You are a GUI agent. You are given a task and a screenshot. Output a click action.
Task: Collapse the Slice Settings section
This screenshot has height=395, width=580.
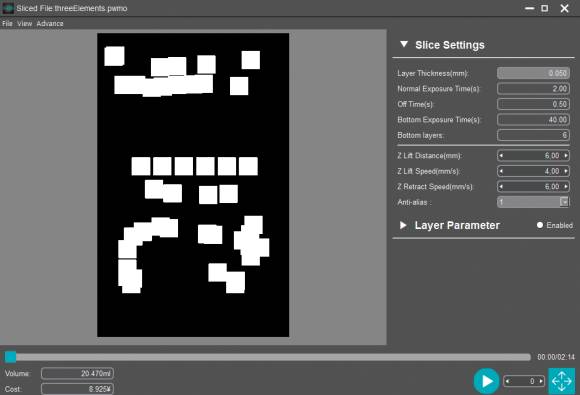(x=404, y=44)
